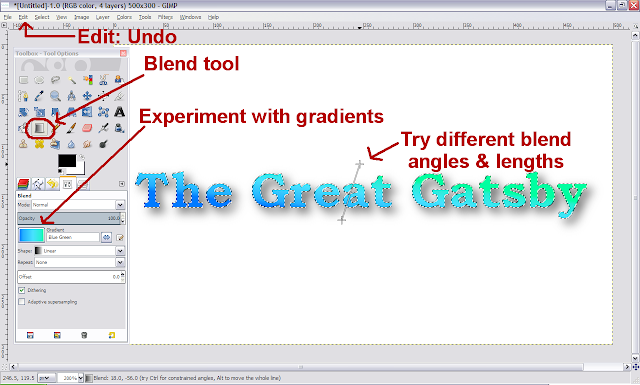Select the Airbrush tool
The width and height of the screenshot is (640, 385).
(103, 128)
